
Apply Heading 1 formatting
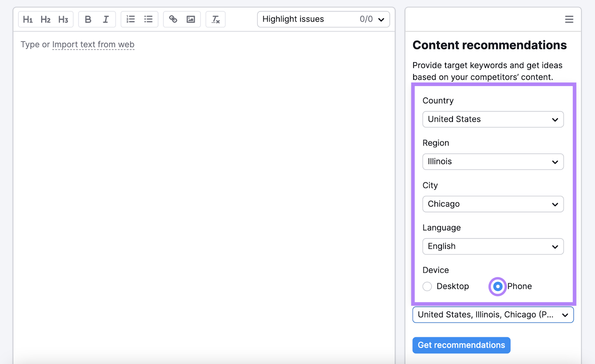click(28, 19)
